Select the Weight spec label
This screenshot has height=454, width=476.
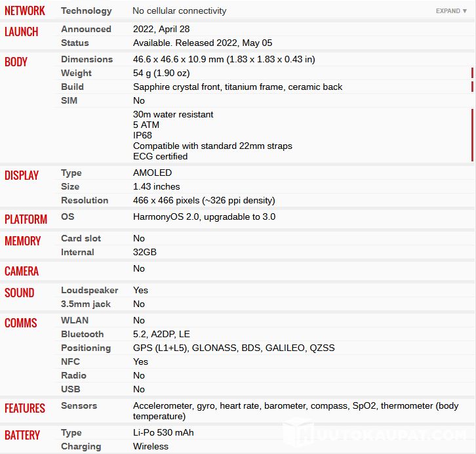(x=76, y=73)
